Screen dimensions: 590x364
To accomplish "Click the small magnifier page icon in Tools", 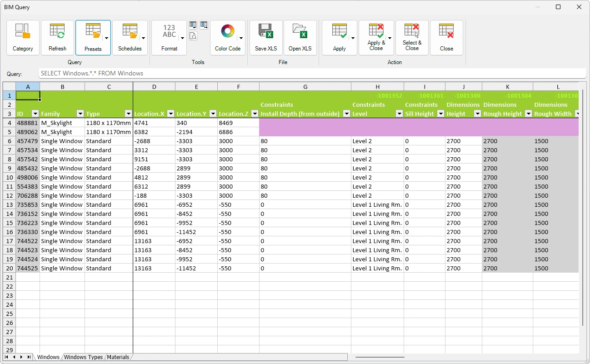I will pyautogui.click(x=193, y=36).
